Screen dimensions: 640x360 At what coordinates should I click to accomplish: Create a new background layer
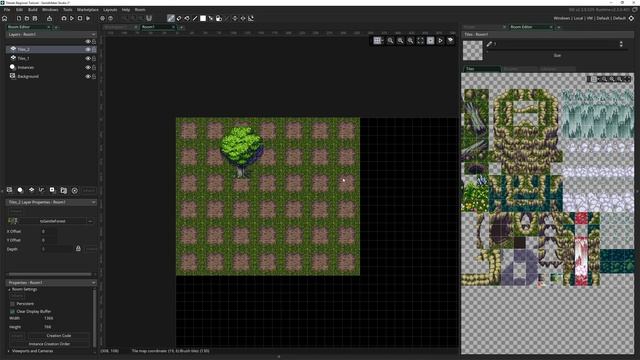coord(9,190)
